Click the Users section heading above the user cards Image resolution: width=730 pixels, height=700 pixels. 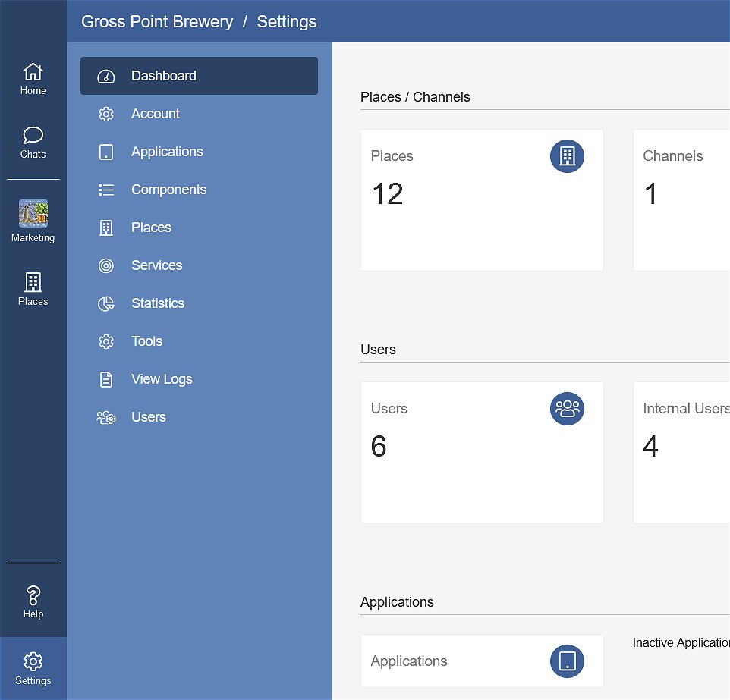pyautogui.click(x=378, y=350)
